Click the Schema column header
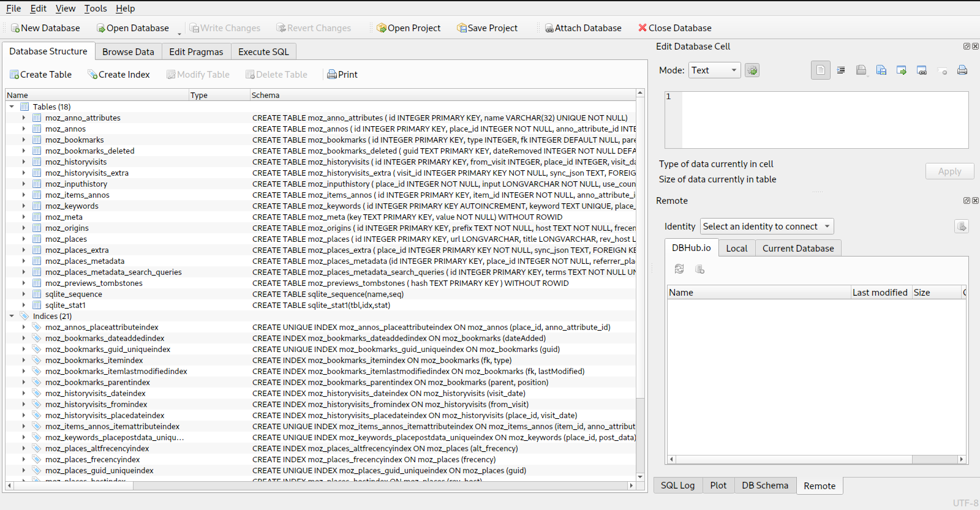The image size is (980, 510). coord(442,96)
